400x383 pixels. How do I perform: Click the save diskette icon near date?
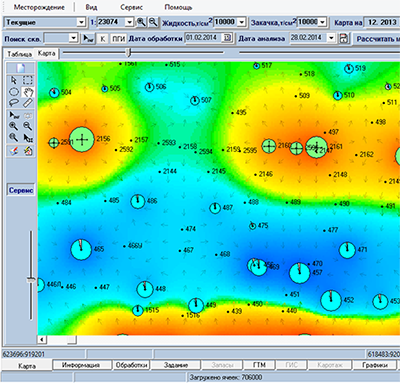pyautogui.click(x=343, y=38)
